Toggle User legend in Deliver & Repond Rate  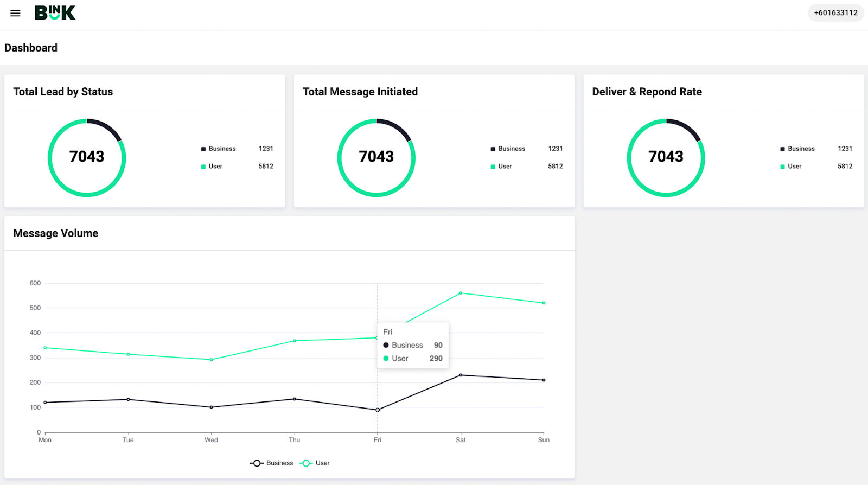791,167
